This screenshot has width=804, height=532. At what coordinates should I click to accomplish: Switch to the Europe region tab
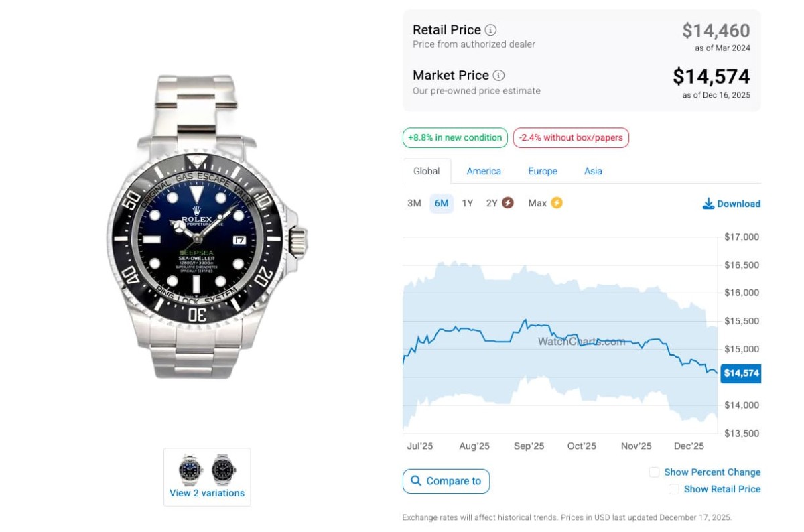coord(543,171)
